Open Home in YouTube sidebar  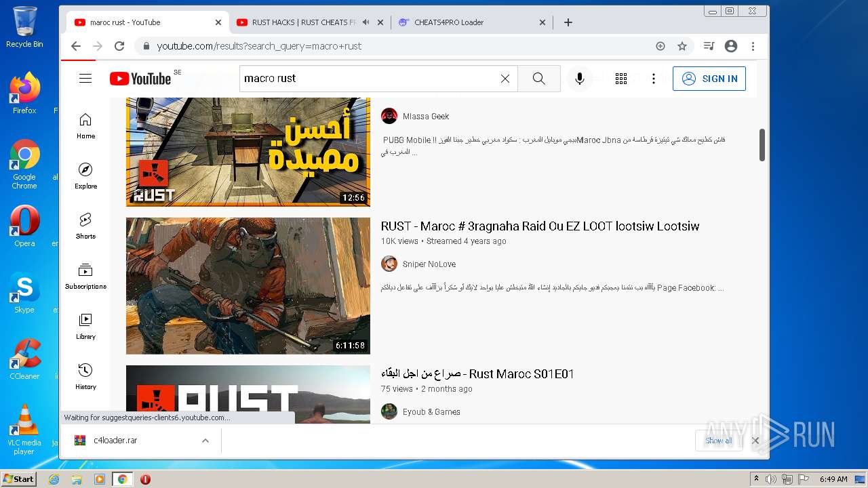85,126
